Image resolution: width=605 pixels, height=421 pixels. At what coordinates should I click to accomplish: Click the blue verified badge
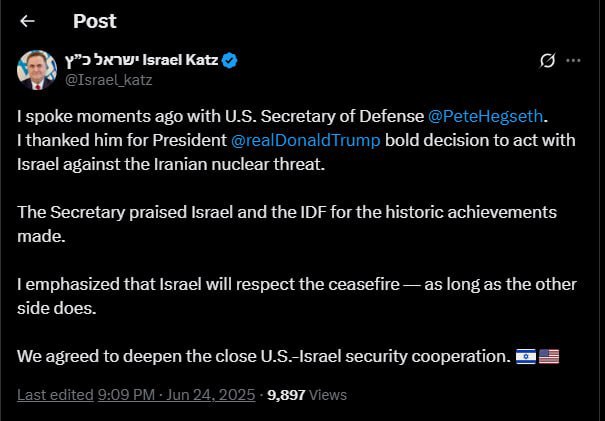tap(229, 61)
